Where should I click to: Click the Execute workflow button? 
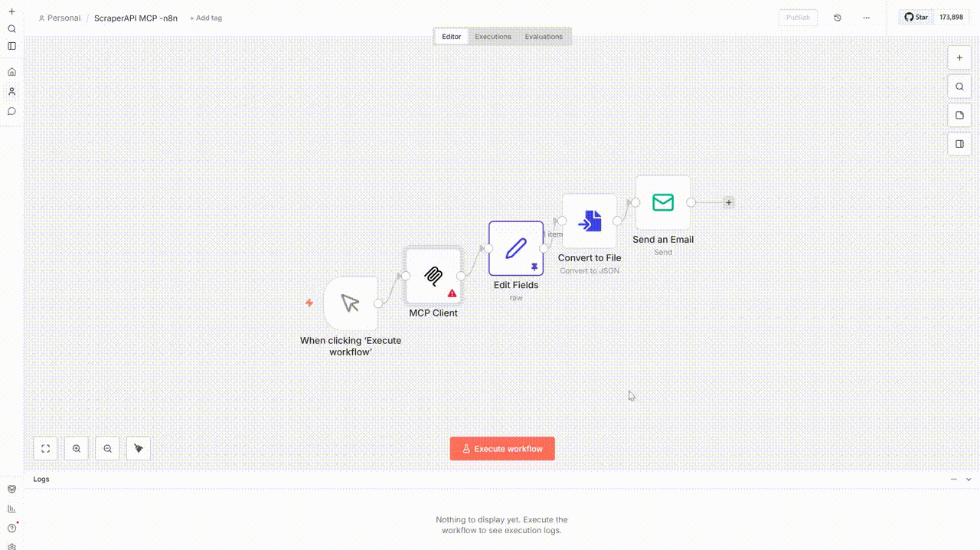pos(502,449)
